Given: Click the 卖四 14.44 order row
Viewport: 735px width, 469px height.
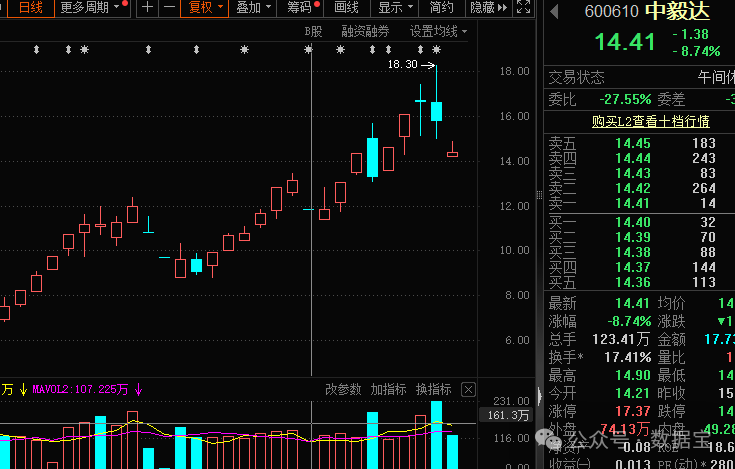Looking at the screenshot, I should 632,158.
